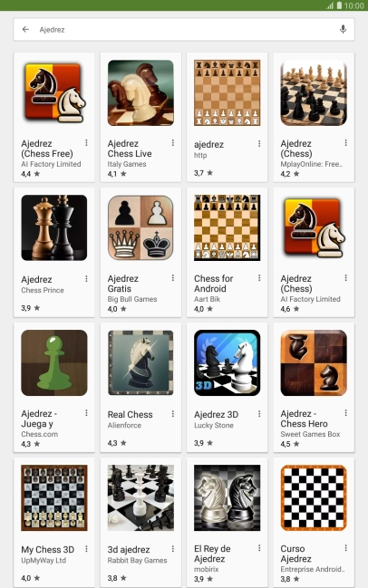Click the Ajedrez search text field
Image resolution: width=368 pixels, height=588 pixels.
pyautogui.click(x=184, y=29)
